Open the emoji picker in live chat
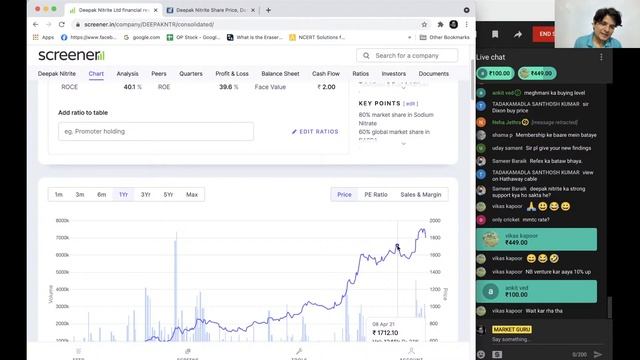Screen dimensions: 640x360 pyautogui.click(x=482, y=354)
